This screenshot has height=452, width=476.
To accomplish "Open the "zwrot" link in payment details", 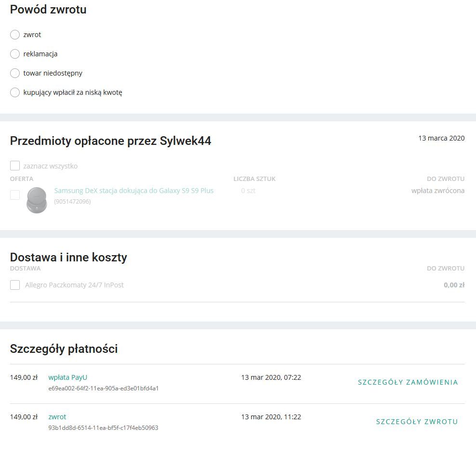I will 57,417.
